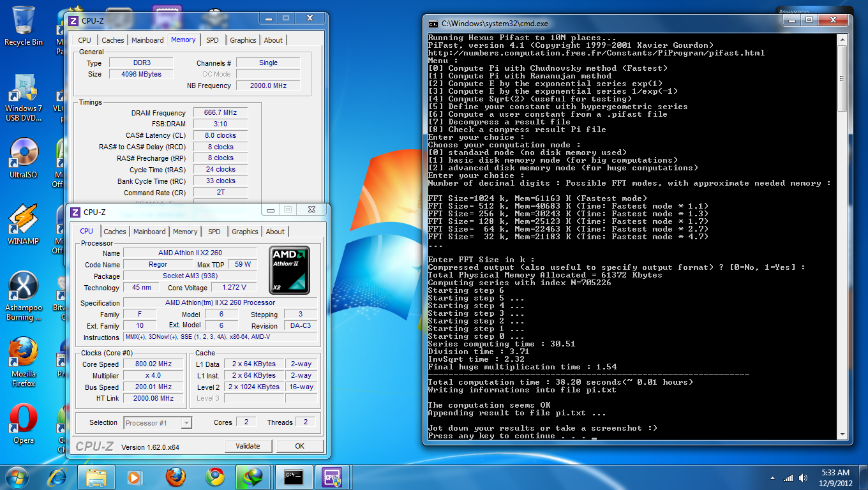Click the Firefox taskbar icon
This screenshot has width=868, height=490.
175,477
